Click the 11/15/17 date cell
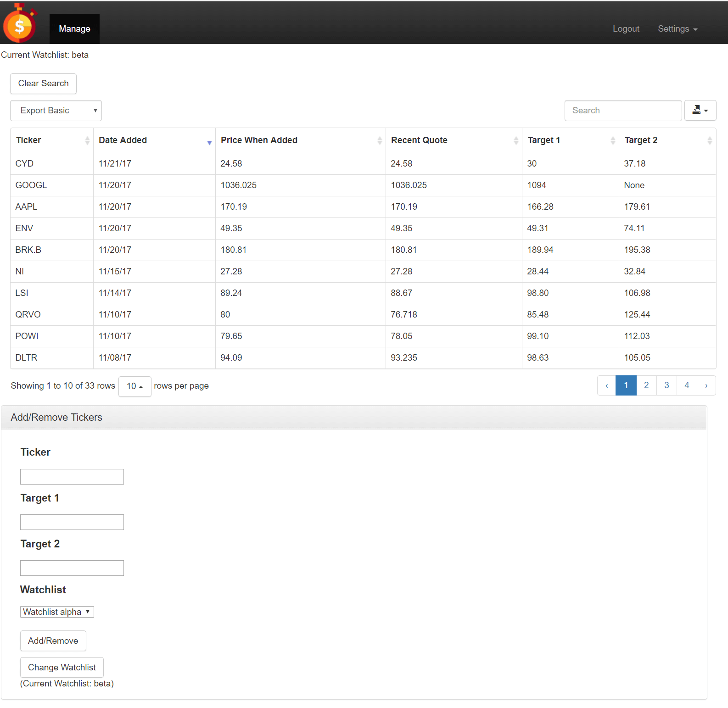The height and width of the screenshot is (708, 728). [154, 272]
